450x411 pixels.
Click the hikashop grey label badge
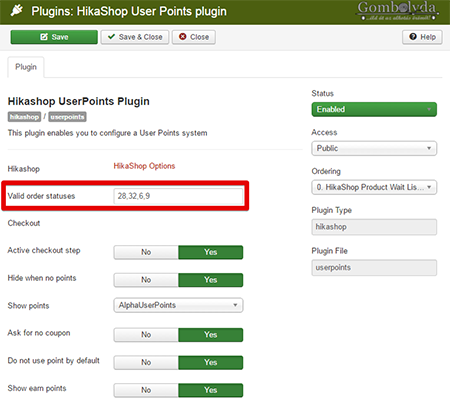[24, 117]
